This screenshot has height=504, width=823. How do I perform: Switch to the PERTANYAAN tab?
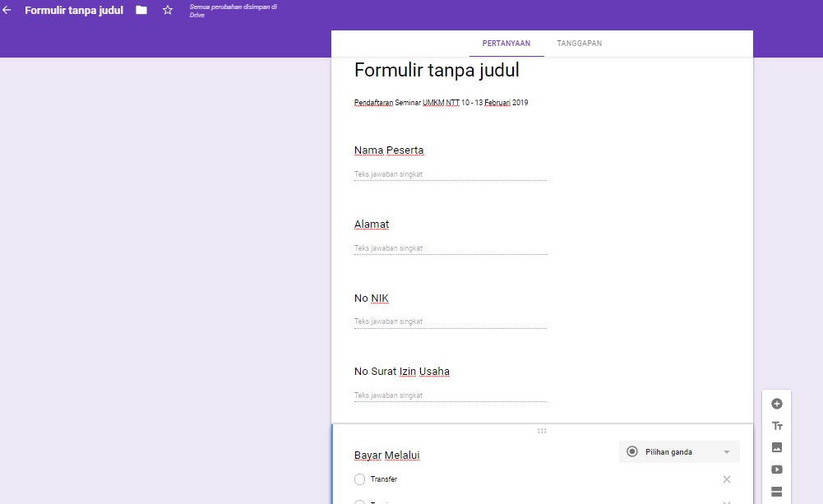[506, 43]
